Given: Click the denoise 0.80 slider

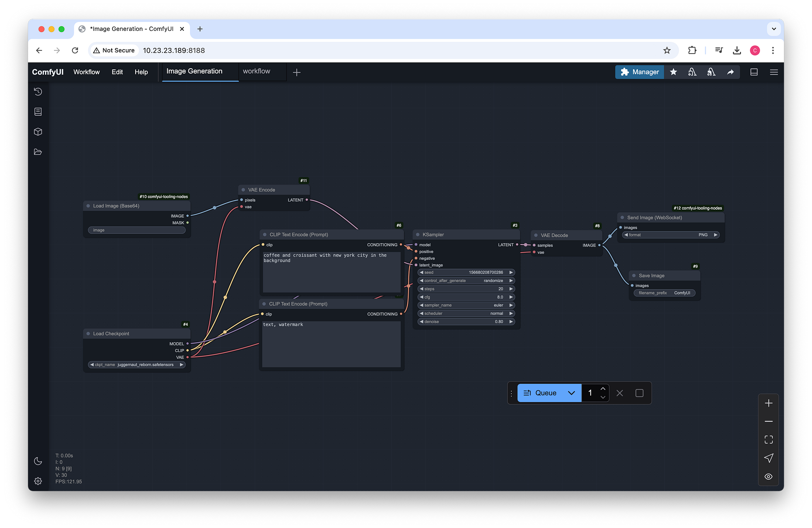Looking at the screenshot, I should point(466,322).
